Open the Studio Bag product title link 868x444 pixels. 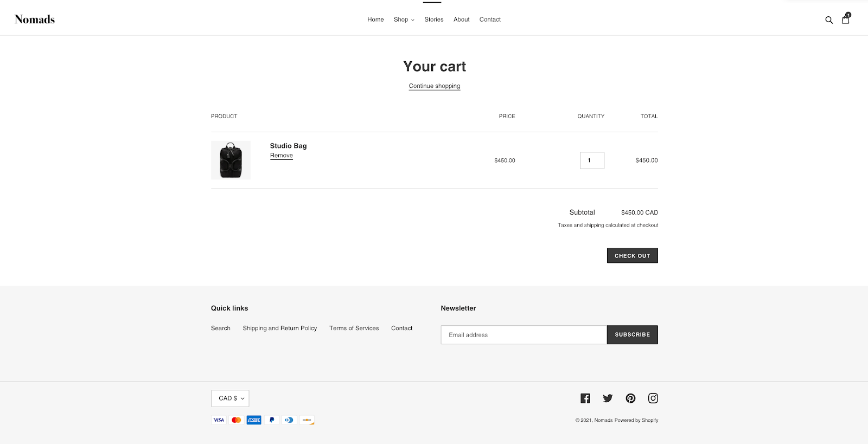click(x=288, y=146)
